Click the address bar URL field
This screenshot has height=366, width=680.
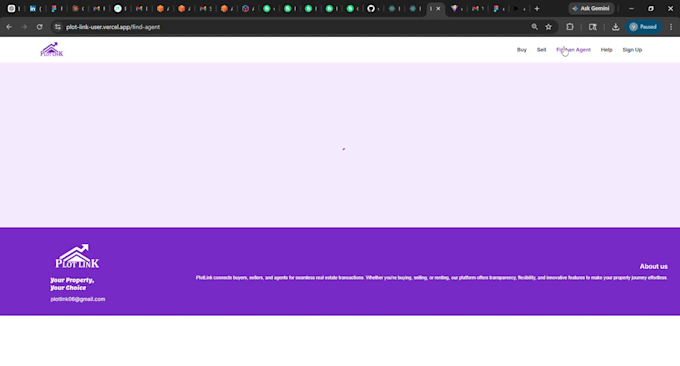pyautogui.click(x=295, y=27)
